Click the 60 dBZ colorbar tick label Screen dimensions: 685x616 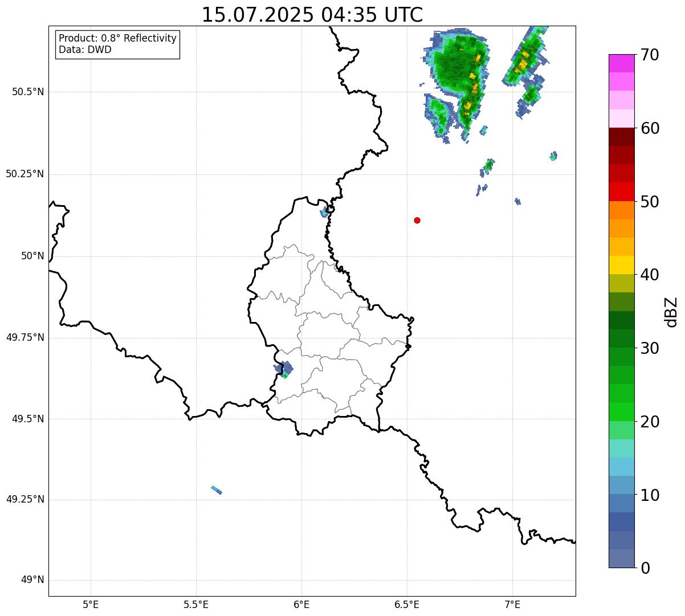pos(649,128)
